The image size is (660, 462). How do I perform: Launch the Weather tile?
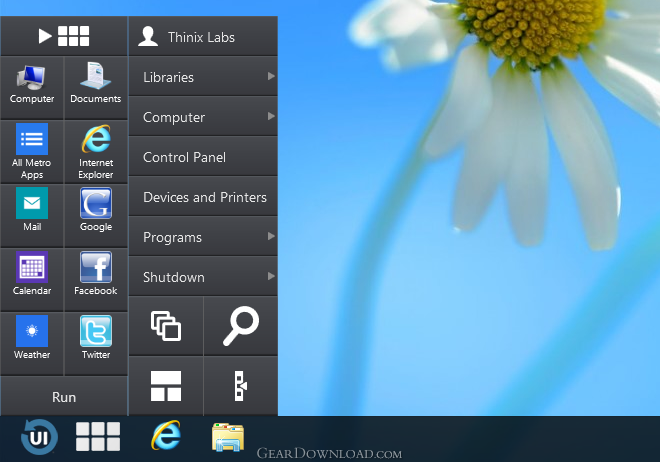(32, 343)
